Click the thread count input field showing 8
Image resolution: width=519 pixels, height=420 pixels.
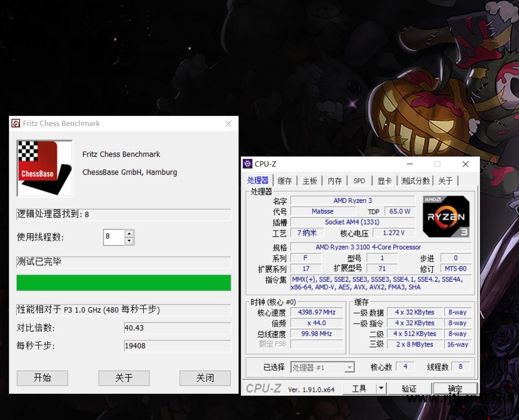114,237
